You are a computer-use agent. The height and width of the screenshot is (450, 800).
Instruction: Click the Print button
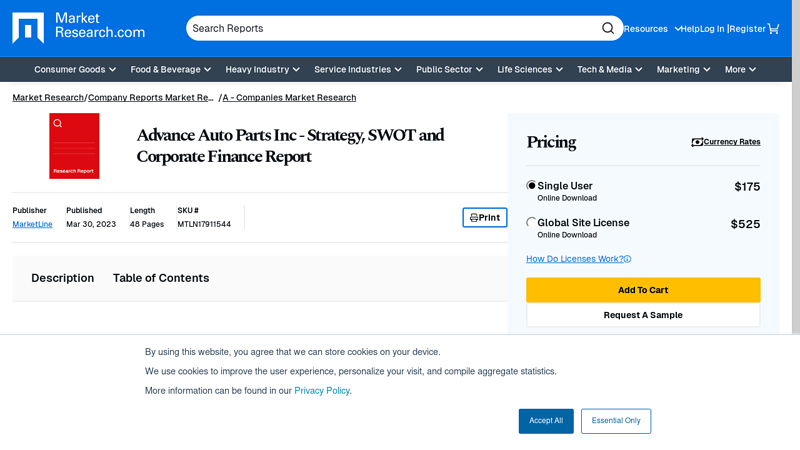[x=485, y=217]
